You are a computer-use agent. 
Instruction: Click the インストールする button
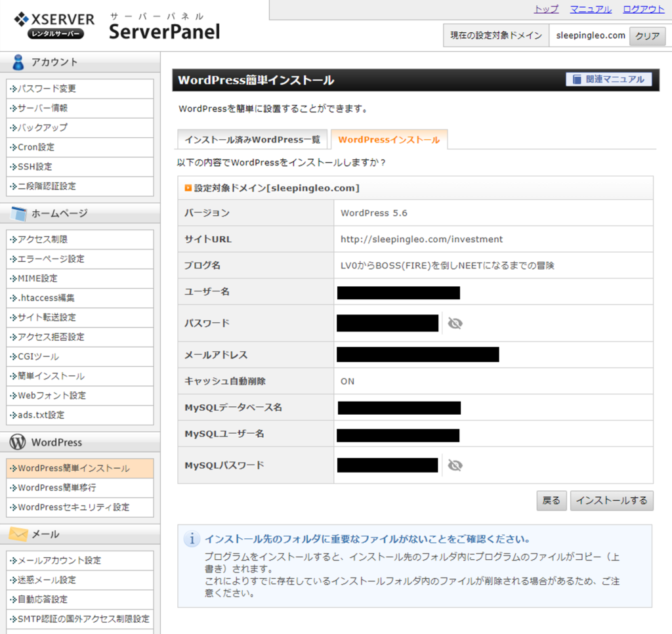pos(612,501)
